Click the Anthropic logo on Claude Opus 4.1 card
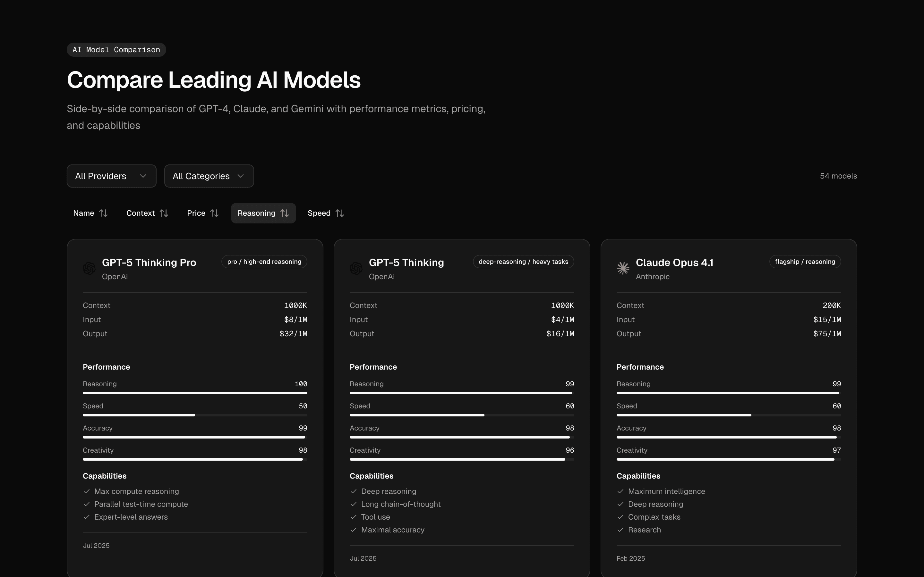Viewport: 924px width, 577px height. (622, 268)
